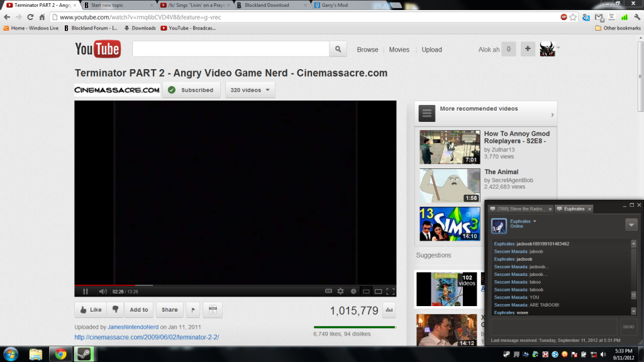Open the Add to menu
Screen dimensions: 644x362
pyautogui.click(x=139, y=309)
